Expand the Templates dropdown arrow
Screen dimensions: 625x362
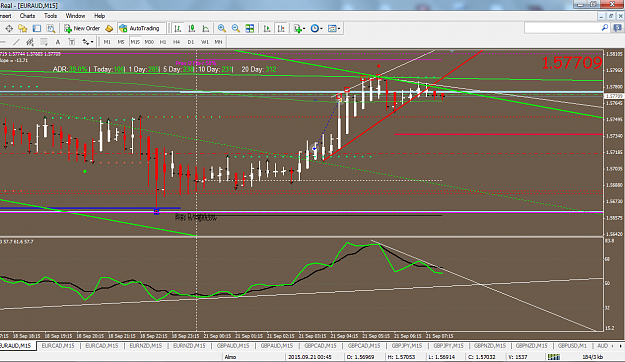point(339,28)
